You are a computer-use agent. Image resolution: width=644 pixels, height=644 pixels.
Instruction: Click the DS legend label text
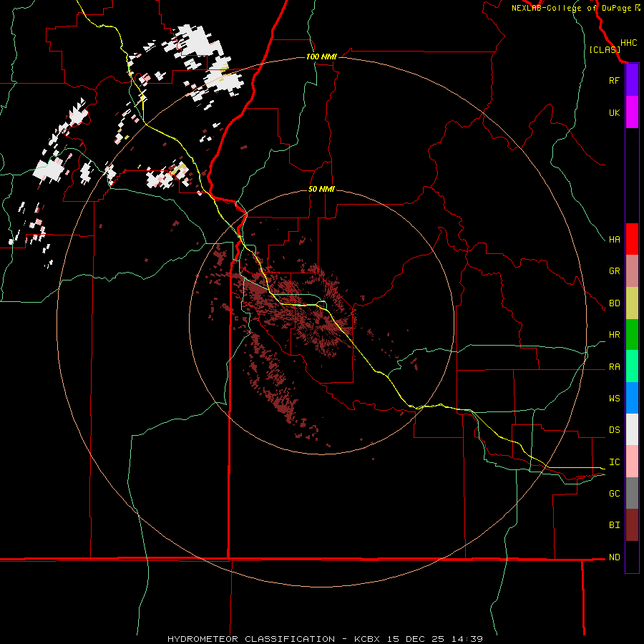tap(614, 430)
